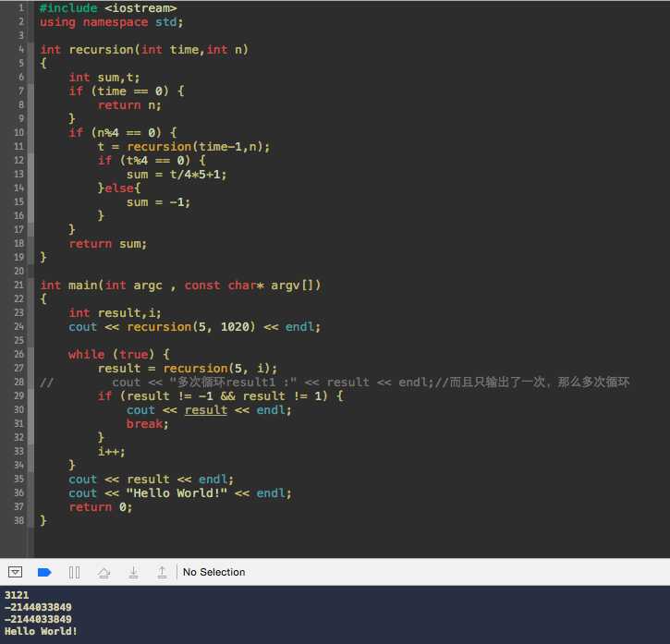This screenshot has height=644, width=670.
Task: Click the 'break;' statement on line 31
Action: (x=148, y=424)
